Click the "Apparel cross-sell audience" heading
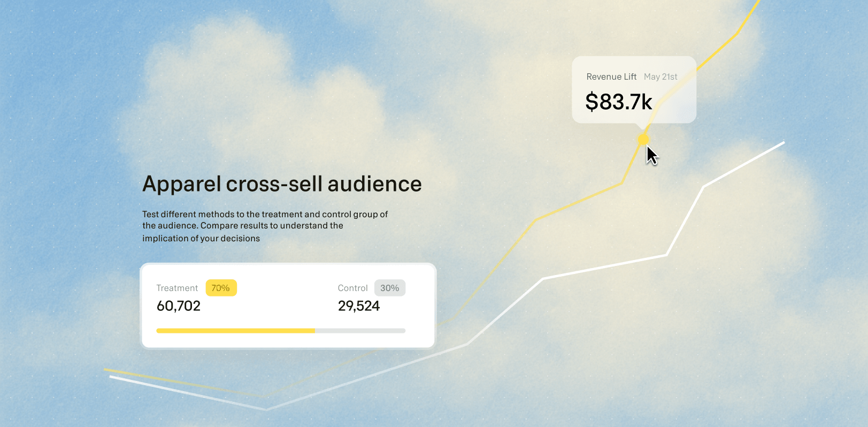868x427 pixels. click(x=282, y=184)
